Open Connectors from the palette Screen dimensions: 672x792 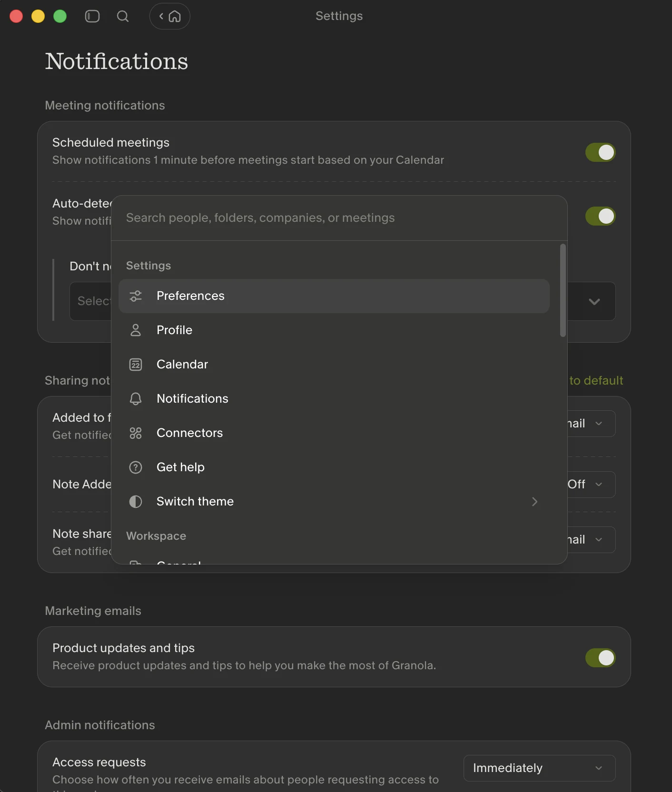[334, 433]
